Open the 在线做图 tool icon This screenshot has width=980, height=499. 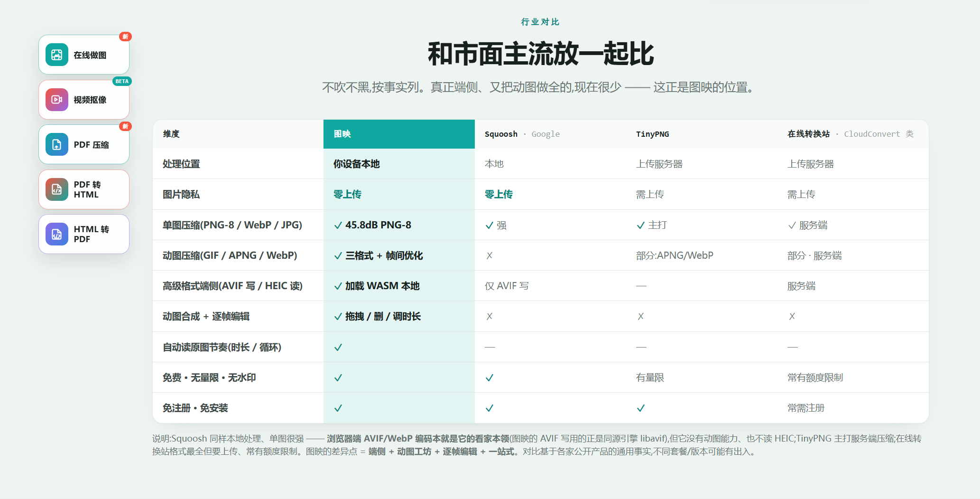coord(57,55)
